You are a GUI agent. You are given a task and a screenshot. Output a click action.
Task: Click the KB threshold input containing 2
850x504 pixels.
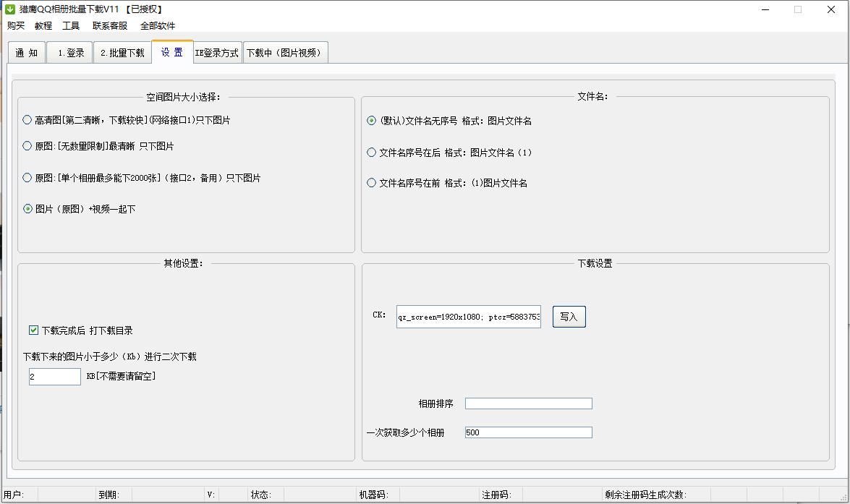[x=55, y=377]
